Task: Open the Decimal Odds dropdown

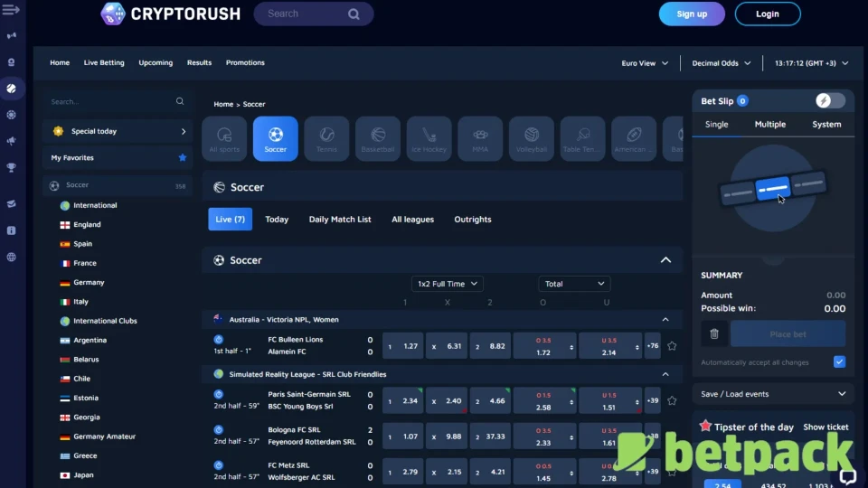Action: (x=721, y=63)
